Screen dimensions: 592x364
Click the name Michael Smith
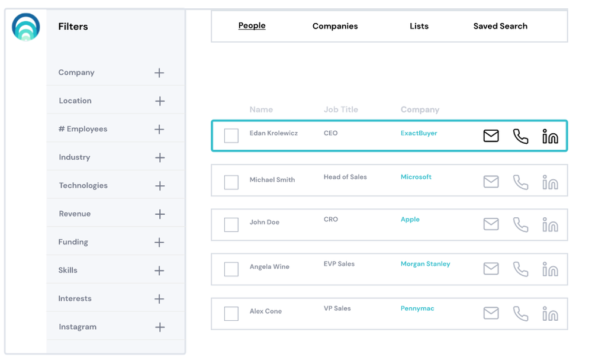point(272,180)
